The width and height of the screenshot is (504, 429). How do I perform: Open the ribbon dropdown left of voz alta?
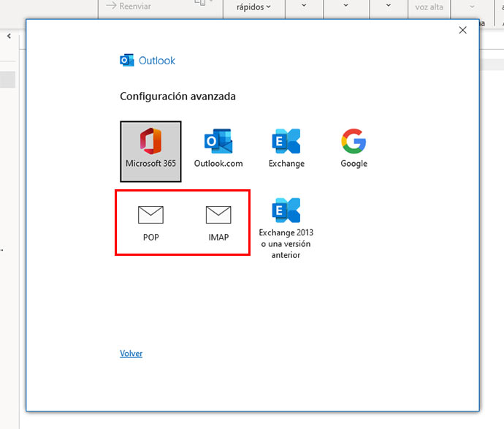(x=389, y=5)
